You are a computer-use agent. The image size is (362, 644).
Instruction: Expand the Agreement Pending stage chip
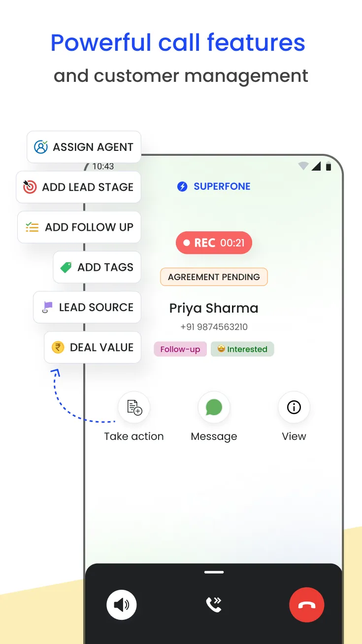(x=214, y=277)
